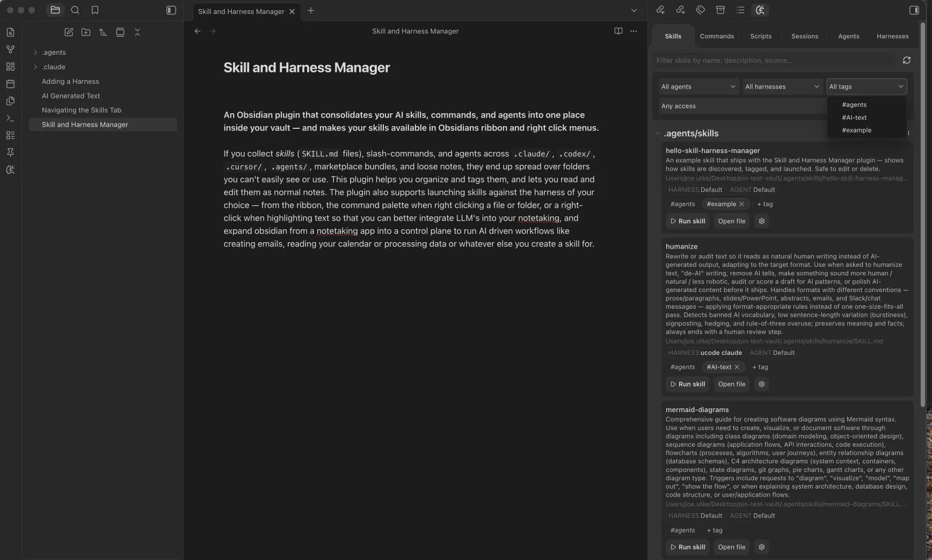The width and height of the screenshot is (932, 560).
Task: Open the Adding a Harness note
Action: coord(103,81)
